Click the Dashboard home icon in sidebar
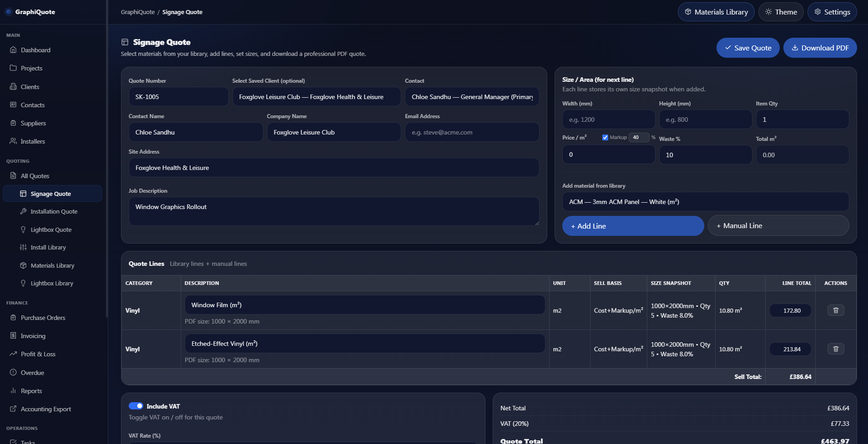 (x=13, y=50)
